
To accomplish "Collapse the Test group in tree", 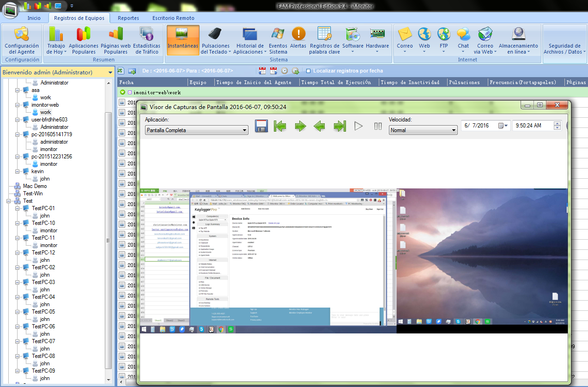I will (x=10, y=201).
